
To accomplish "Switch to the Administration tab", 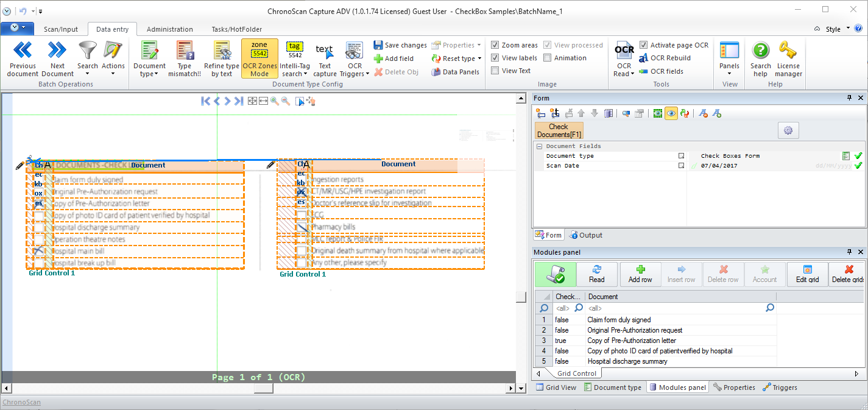I will 169,29.
